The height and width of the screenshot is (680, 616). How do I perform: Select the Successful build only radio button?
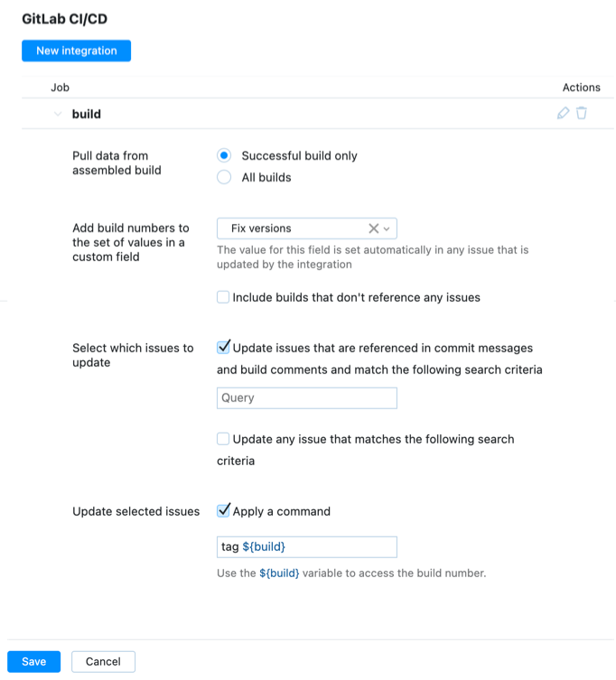(x=224, y=155)
